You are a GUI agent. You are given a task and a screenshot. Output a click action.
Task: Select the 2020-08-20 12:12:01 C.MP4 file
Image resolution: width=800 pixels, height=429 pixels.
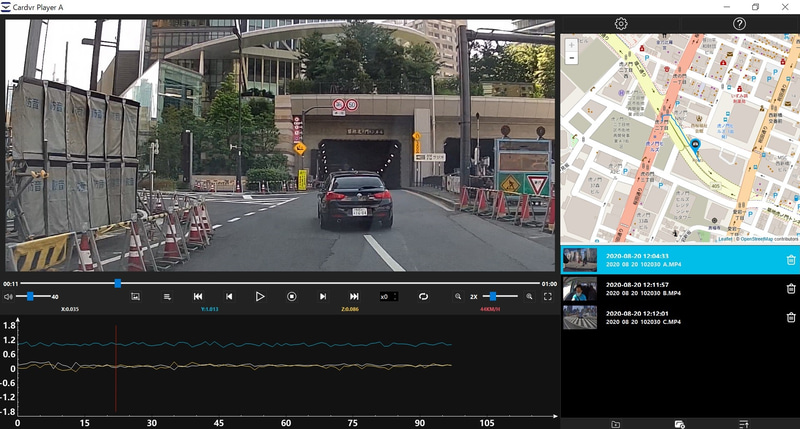coord(680,317)
